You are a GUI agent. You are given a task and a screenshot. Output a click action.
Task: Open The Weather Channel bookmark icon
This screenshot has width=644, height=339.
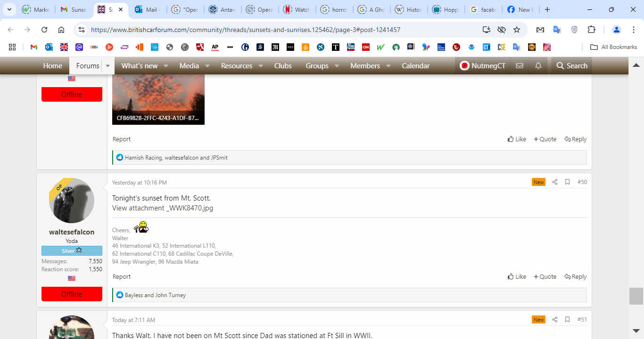pyautogui.click(x=441, y=47)
